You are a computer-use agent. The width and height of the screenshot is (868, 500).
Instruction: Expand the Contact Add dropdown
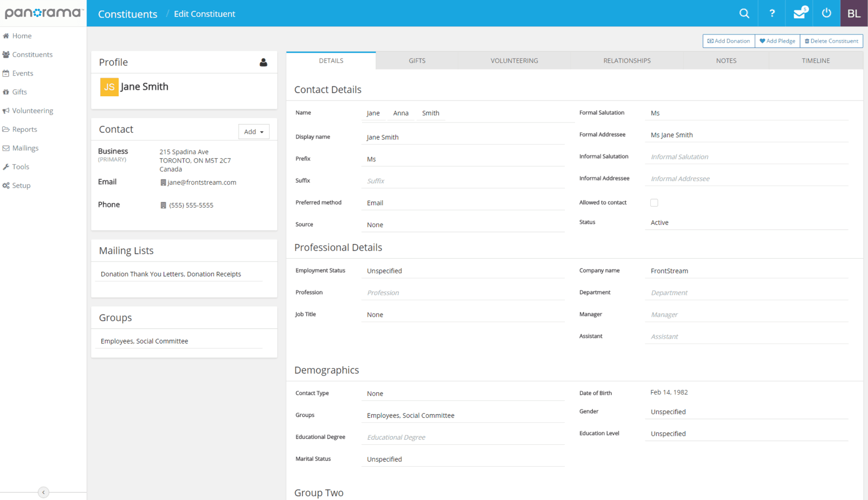pos(254,132)
